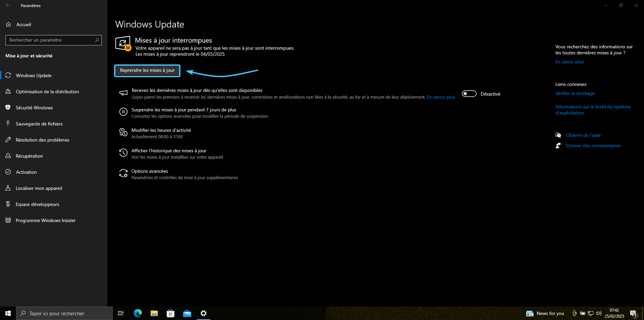Screen dimensions: 644x320
Task: Open Task View from the taskbar
Action: coord(121,313)
